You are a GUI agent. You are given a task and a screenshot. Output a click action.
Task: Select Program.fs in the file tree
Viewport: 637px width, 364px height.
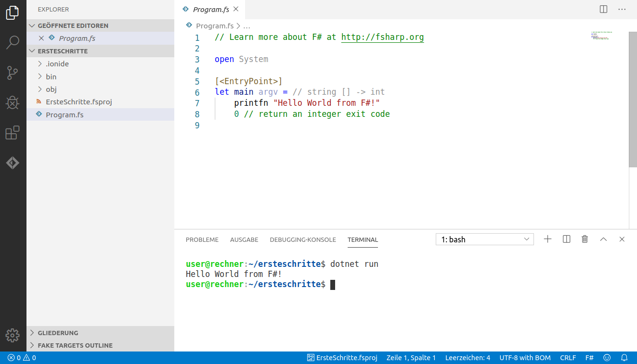[100, 114]
